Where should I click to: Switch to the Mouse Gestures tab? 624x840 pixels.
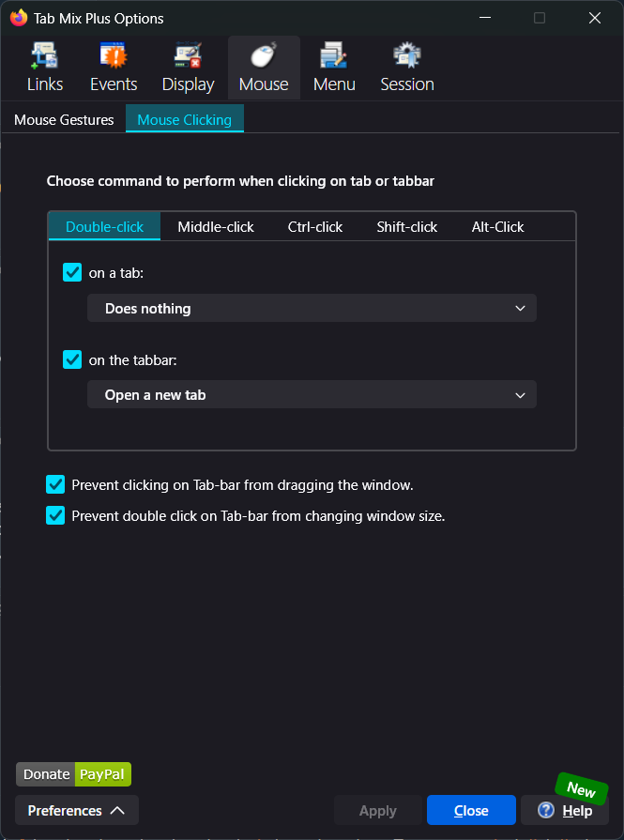click(x=64, y=120)
